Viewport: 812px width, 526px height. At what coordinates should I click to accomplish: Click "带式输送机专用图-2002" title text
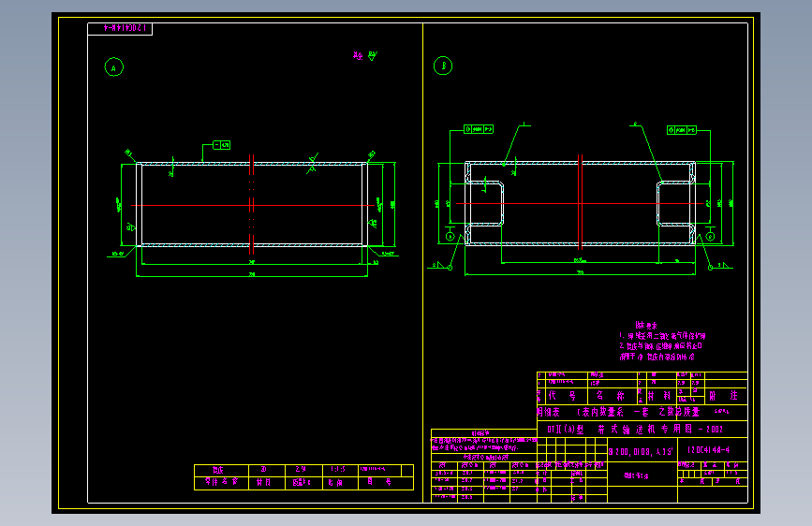(660, 429)
